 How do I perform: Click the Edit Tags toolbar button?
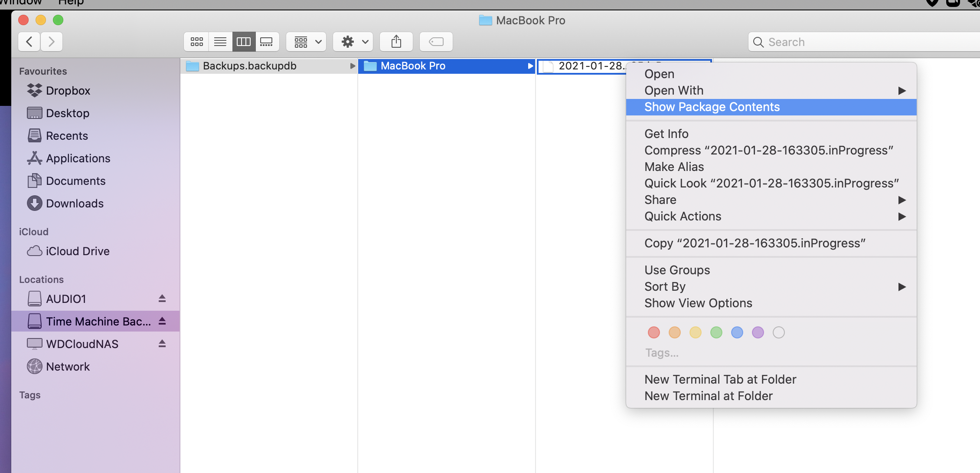click(x=436, y=42)
